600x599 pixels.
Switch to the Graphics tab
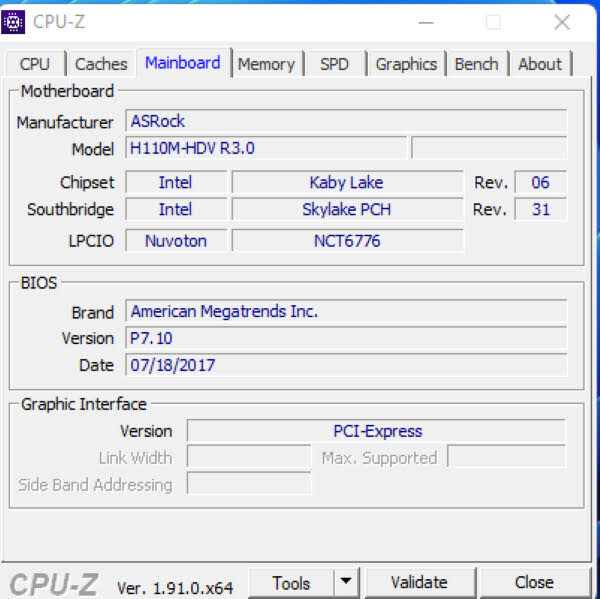(406, 64)
